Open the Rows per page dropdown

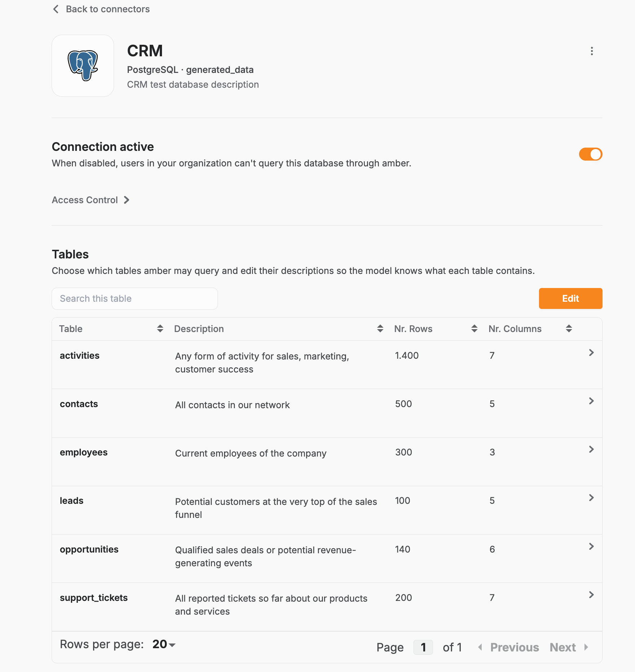164,644
